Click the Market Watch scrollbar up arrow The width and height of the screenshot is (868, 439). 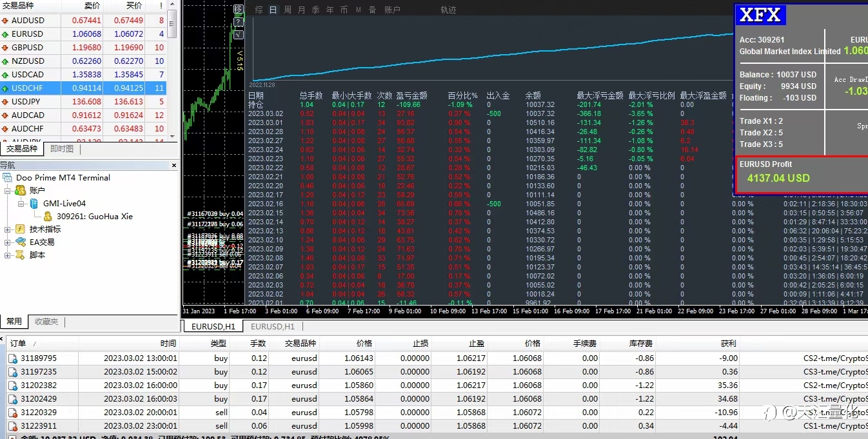tap(173, 5)
